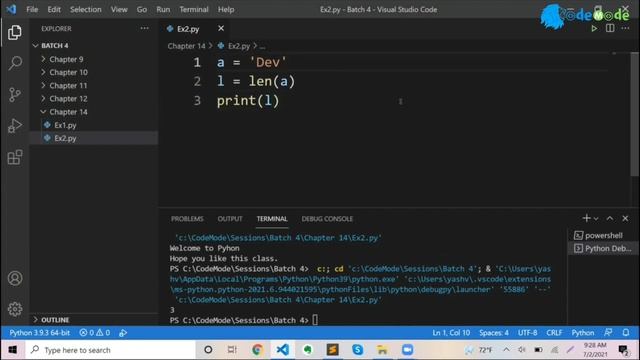The width and height of the screenshot is (640, 360).
Task: Select the Ex2.py editor tab
Action: coord(188,29)
